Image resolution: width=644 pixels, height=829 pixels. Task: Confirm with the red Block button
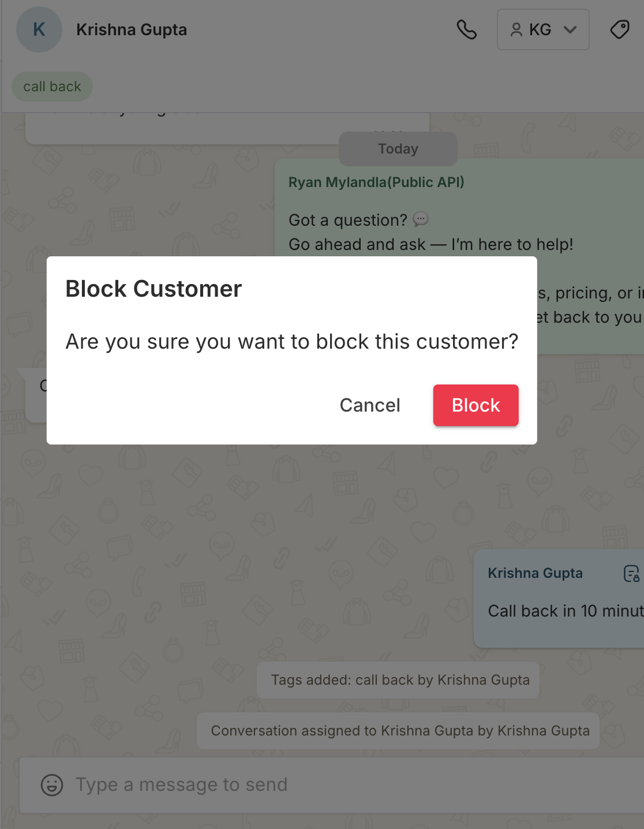pyautogui.click(x=475, y=405)
